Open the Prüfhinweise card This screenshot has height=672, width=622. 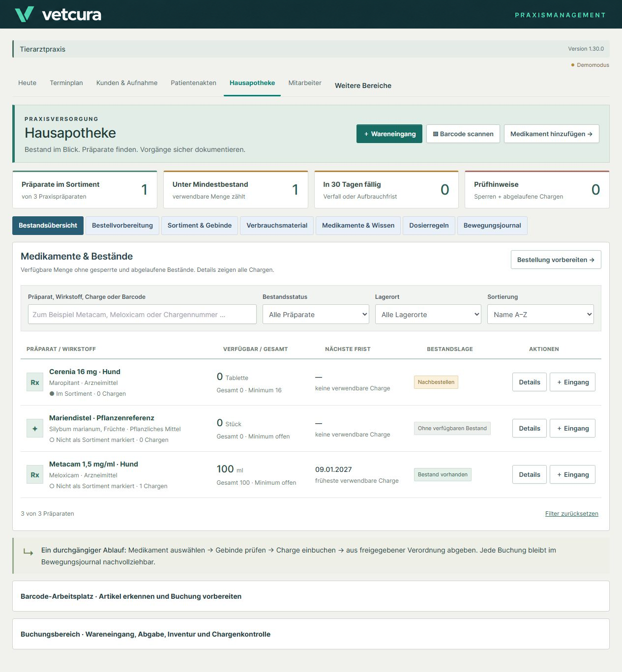click(x=537, y=190)
